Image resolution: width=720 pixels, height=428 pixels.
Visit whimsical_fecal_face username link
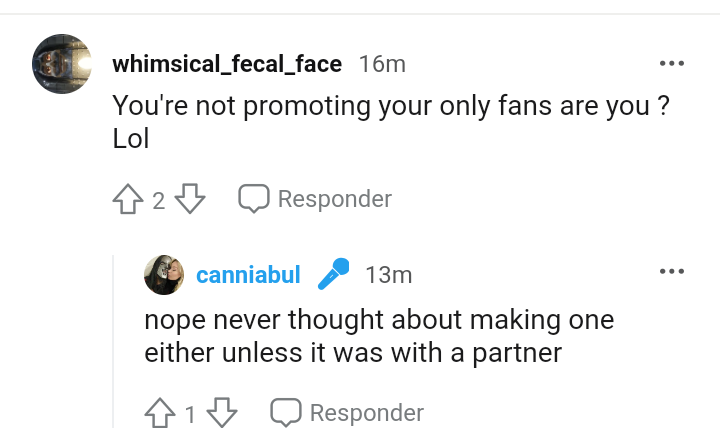coord(227,65)
